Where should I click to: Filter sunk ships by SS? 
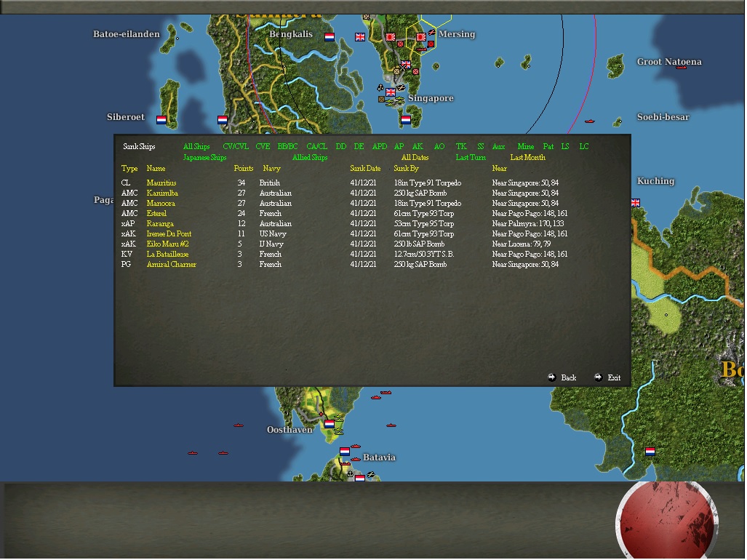click(482, 147)
